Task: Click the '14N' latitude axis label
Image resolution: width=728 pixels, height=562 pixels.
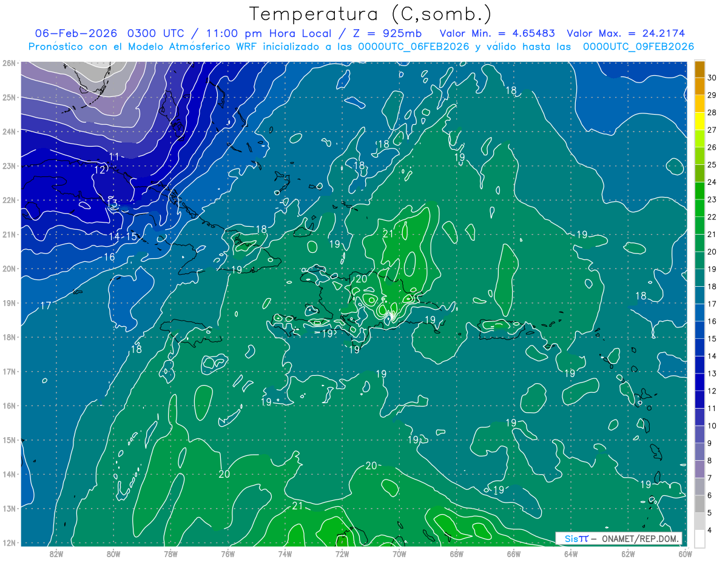Action: tap(8, 474)
